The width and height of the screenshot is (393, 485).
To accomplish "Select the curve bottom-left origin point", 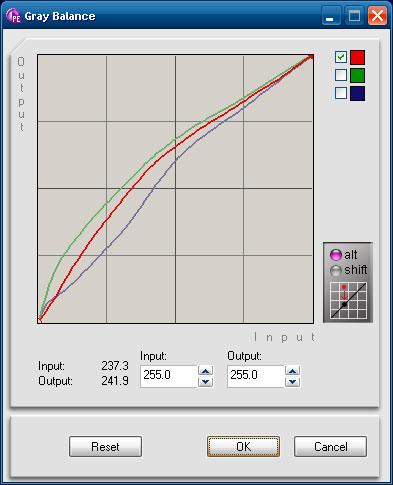I will pyautogui.click(x=39, y=320).
